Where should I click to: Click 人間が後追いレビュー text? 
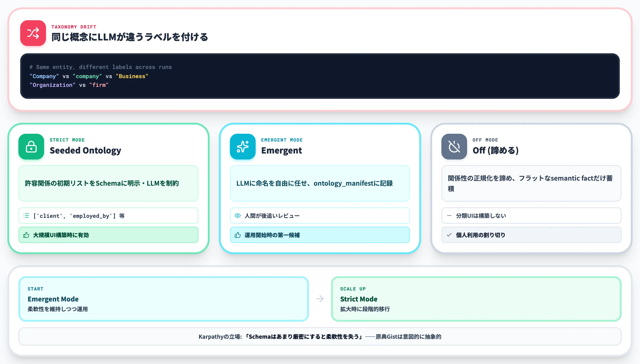click(x=272, y=216)
